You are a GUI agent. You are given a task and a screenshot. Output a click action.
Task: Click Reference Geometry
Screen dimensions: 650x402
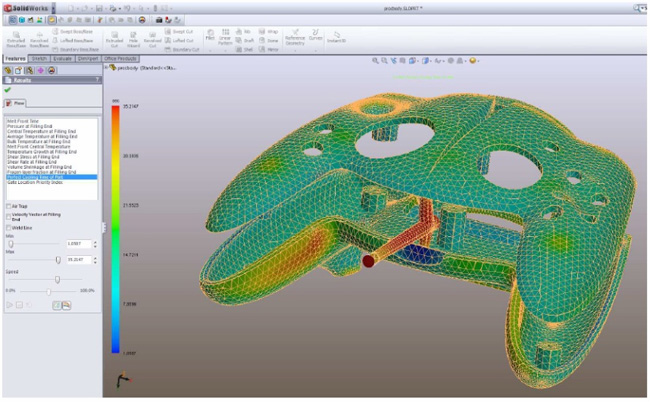pos(295,37)
